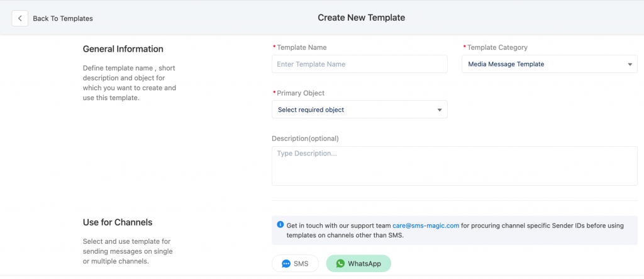Click the blue SMS chat bubble icon
The image size is (644, 279).
(x=286, y=264)
